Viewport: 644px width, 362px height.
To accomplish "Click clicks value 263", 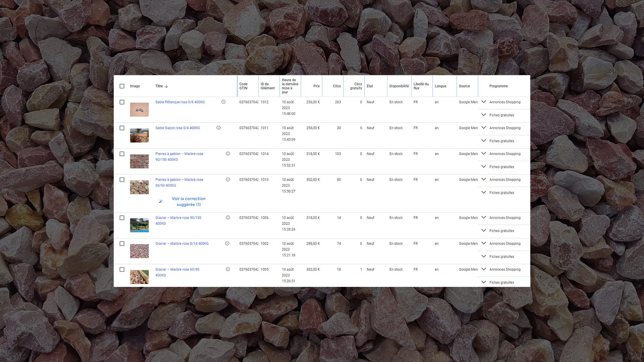I will [x=338, y=102].
